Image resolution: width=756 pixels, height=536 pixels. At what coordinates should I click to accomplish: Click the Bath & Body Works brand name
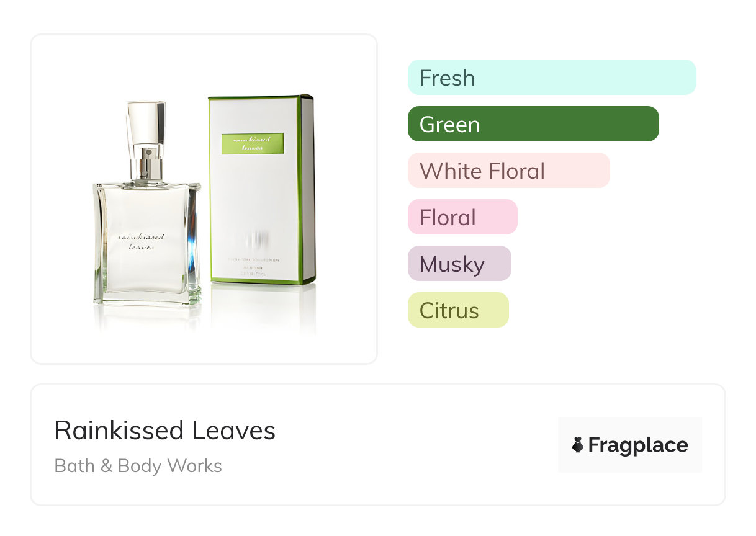(x=138, y=466)
